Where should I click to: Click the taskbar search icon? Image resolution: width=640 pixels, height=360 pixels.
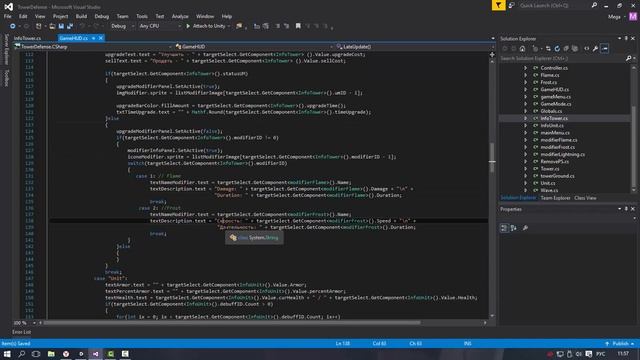click(x=22, y=354)
